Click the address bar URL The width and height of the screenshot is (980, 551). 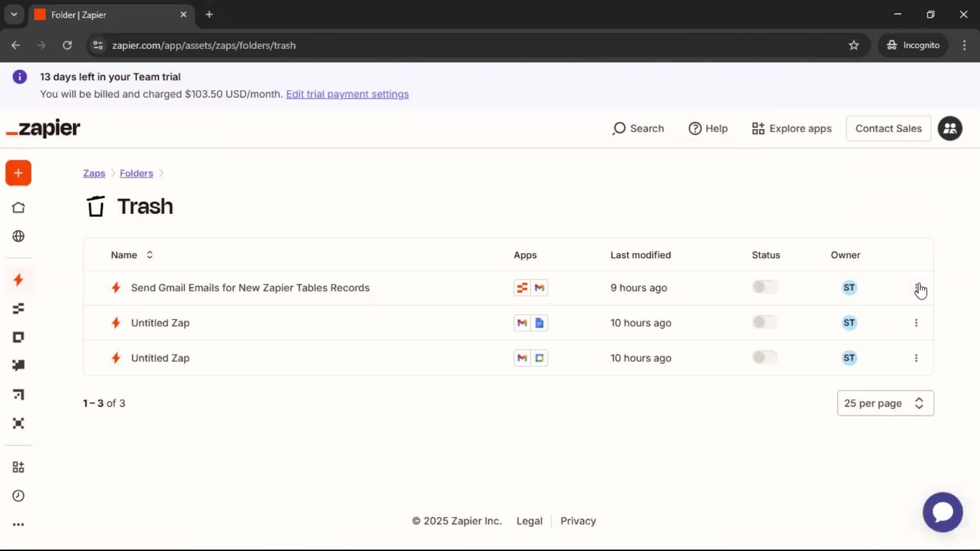coord(204,45)
